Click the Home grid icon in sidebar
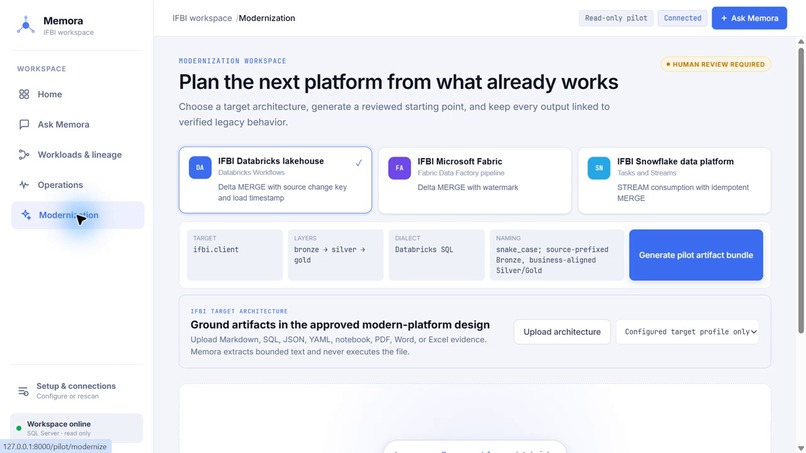Viewport: 806px width, 453px height. (x=24, y=94)
